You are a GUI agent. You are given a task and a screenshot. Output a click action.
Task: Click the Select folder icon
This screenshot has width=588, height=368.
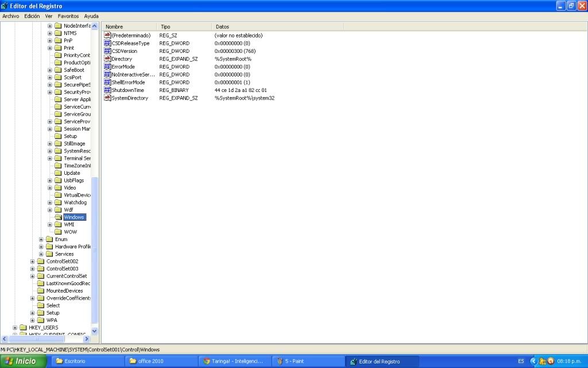(x=41, y=305)
